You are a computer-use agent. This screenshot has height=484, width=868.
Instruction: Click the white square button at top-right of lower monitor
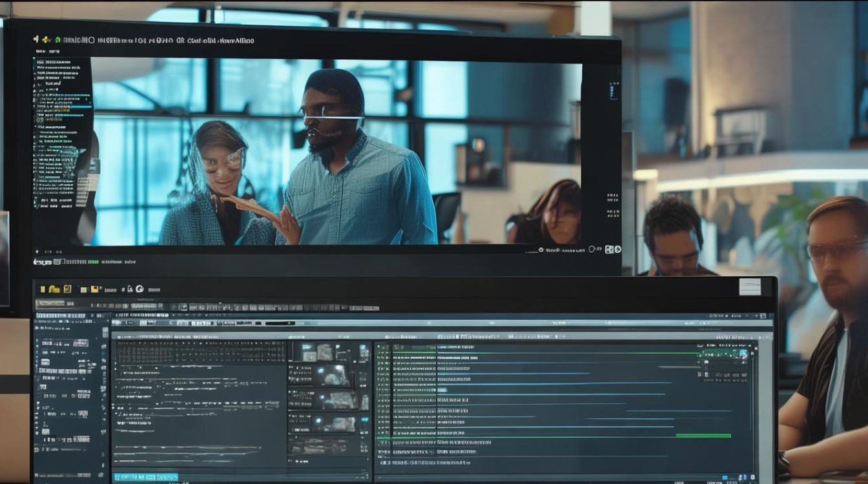(x=750, y=287)
